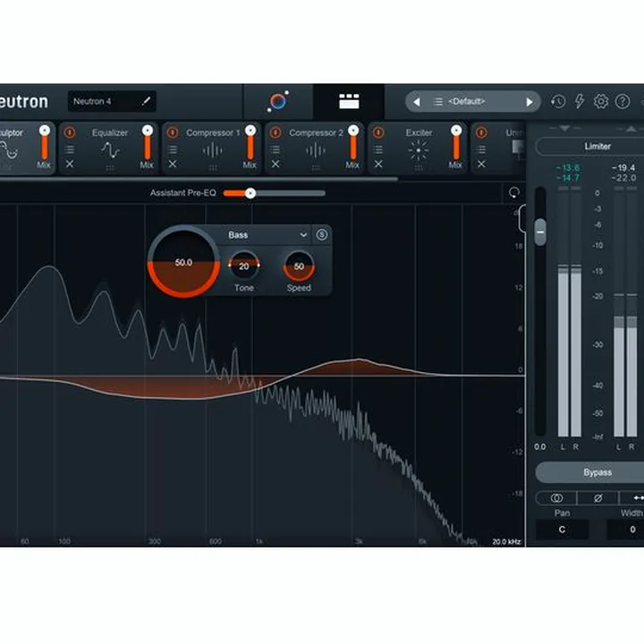Remove the Exciter module
644x644 pixels.
378,164
